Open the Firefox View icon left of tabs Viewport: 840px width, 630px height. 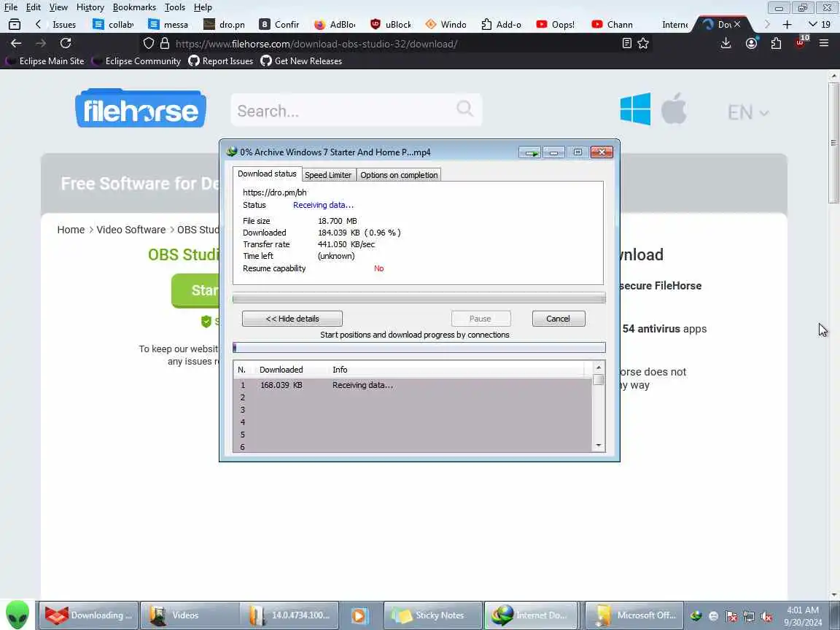click(15, 24)
